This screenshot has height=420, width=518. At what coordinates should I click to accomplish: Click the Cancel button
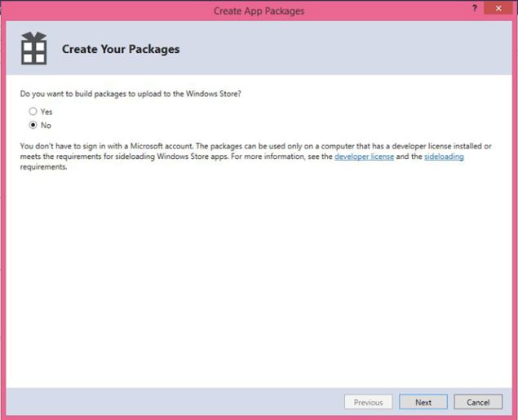(x=478, y=402)
